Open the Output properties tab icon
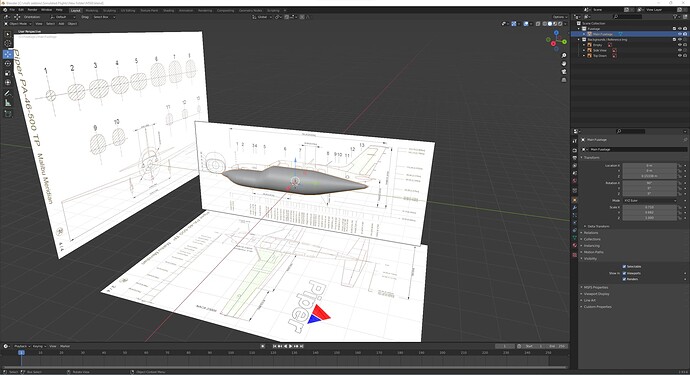The width and height of the screenshot is (690, 375). [x=574, y=158]
